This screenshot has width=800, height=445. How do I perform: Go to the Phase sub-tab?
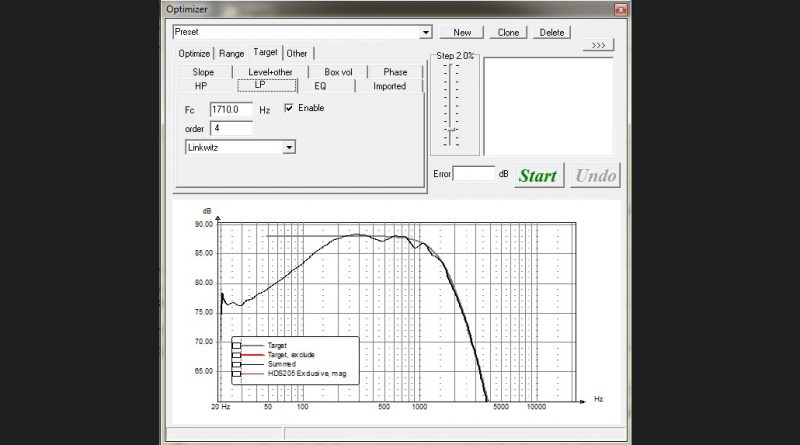pos(395,72)
